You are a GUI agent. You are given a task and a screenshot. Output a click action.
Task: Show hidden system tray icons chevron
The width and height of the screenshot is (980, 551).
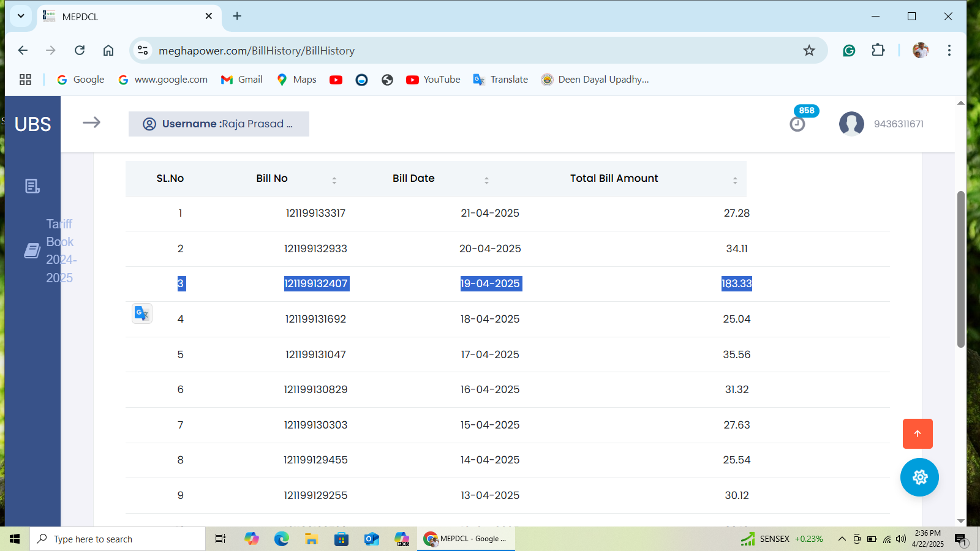(842, 539)
